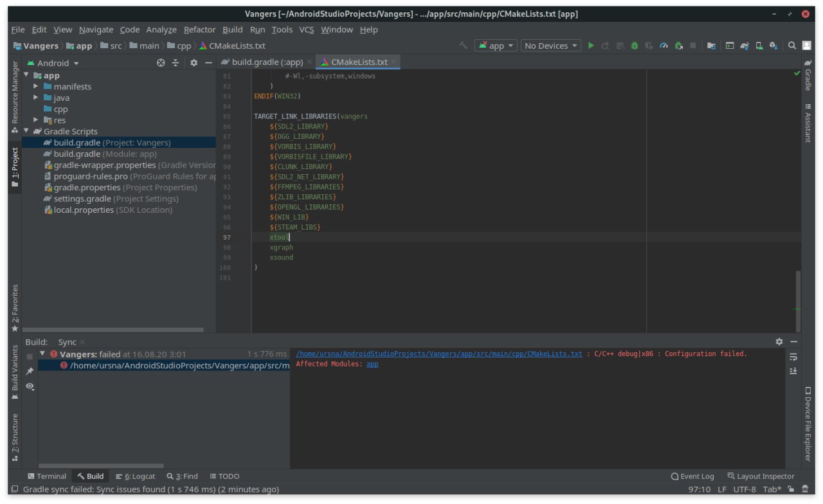Open the CMakeLists.txt path link in output
Image resolution: width=823 pixels, height=504 pixels.
(x=439, y=354)
